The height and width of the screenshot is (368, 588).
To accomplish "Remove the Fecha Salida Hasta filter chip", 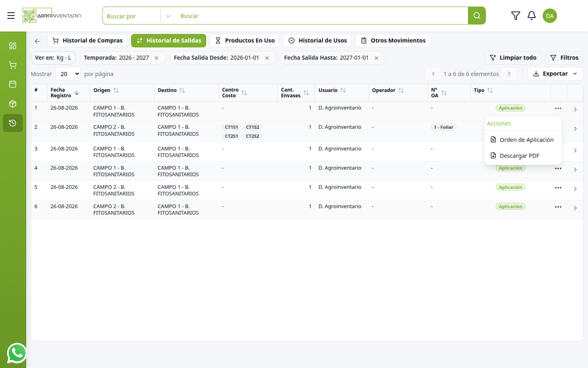I will point(376,58).
